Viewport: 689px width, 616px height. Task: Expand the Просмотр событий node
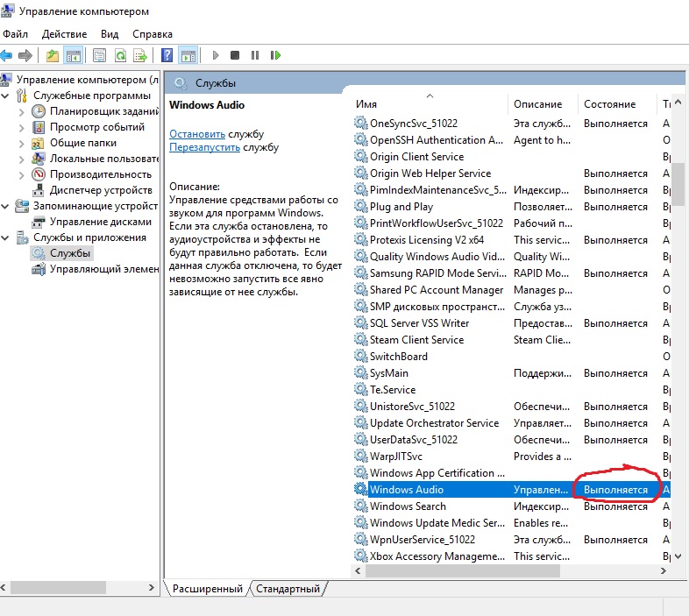[x=21, y=127]
